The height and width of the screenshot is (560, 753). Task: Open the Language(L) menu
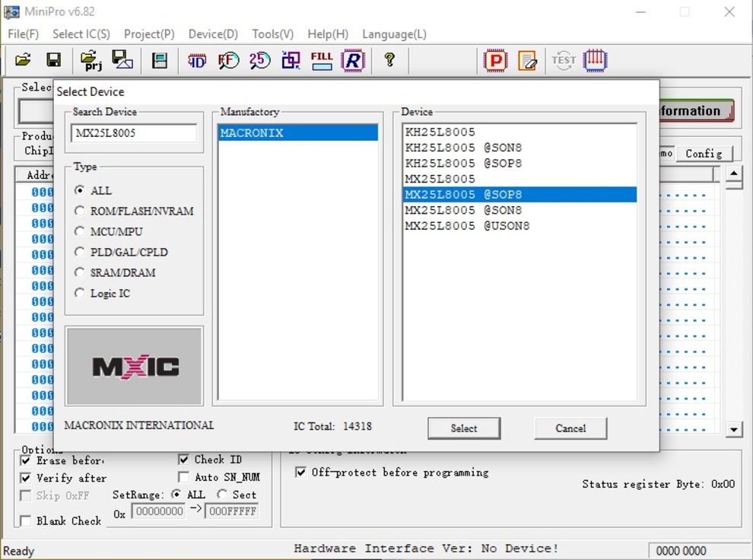click(394, 34)
